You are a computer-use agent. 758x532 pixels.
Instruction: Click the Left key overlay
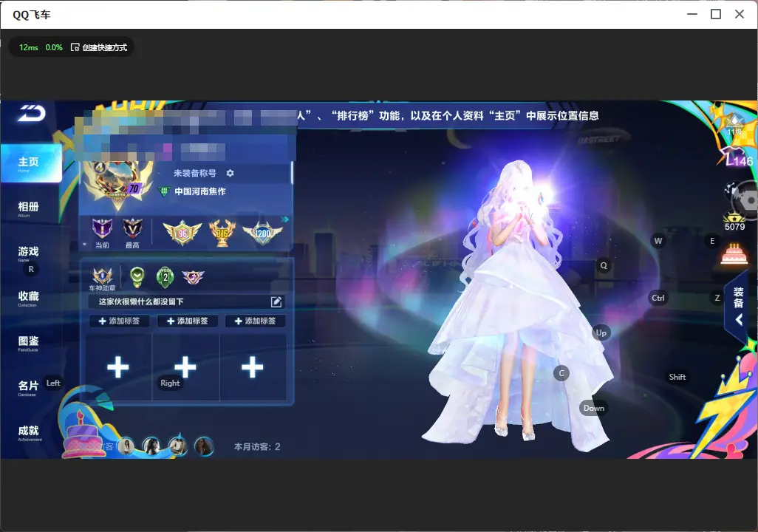pos(53,383)
